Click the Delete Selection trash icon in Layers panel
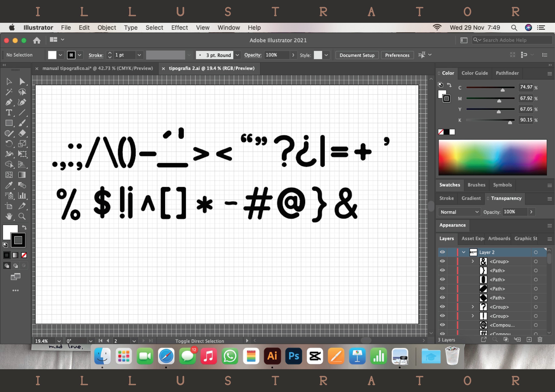The image size is (555, 392). click(x=540, y=340)
